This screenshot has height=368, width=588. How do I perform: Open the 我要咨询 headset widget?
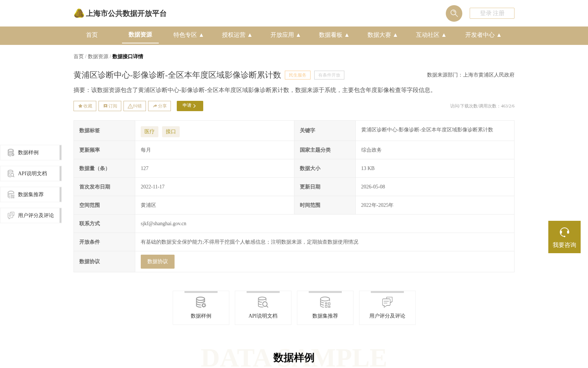(564, 237)
